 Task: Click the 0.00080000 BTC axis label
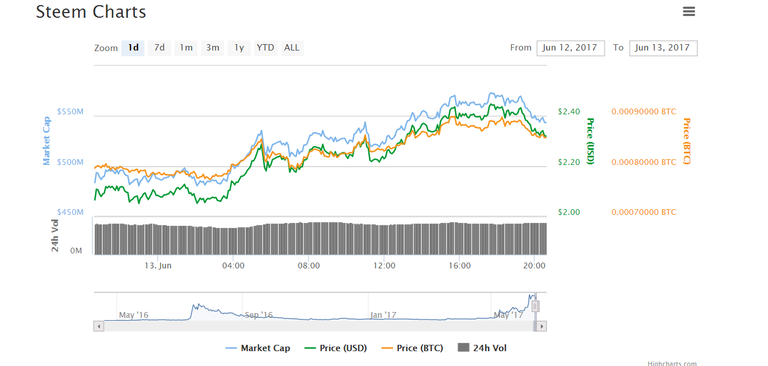(644, 162)
